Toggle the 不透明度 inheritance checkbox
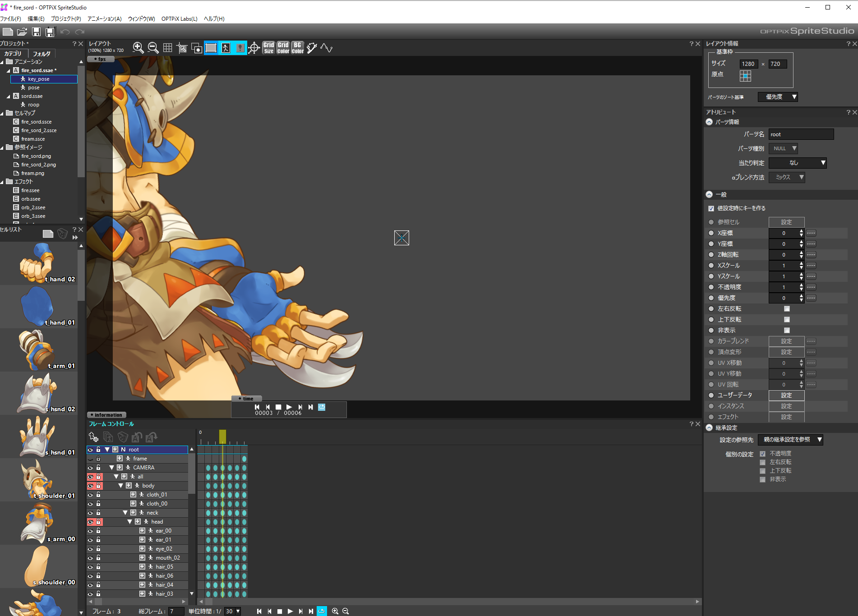 point(762,454)
